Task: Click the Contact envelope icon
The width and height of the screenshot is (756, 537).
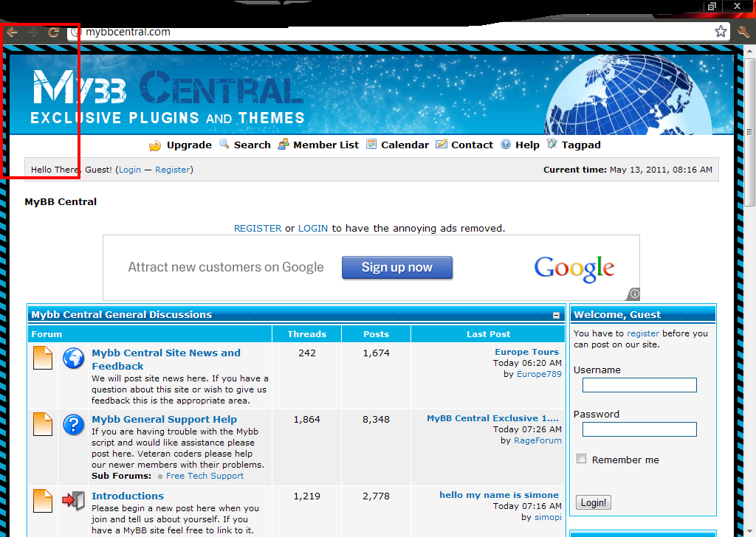Action: pos(441,144)
